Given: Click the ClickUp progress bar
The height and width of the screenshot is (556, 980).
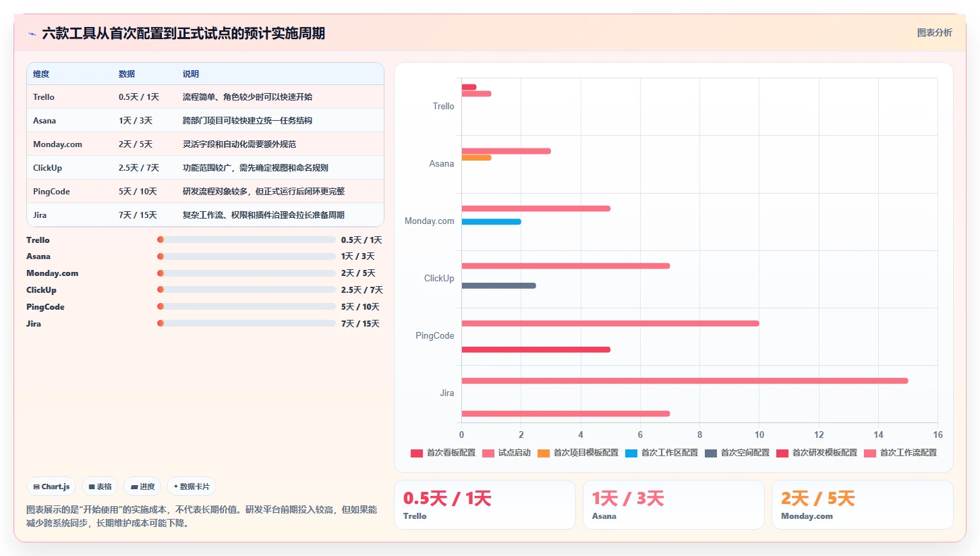Looking at the screenshot, I should click(246, 290).
